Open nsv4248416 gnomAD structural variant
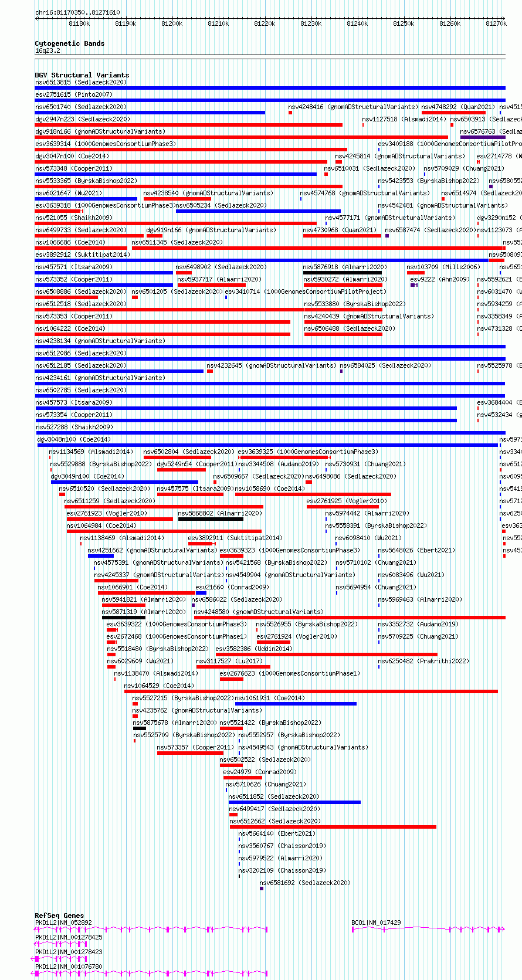522x980 pixels. pyautogui.click(x=352, y=107)
